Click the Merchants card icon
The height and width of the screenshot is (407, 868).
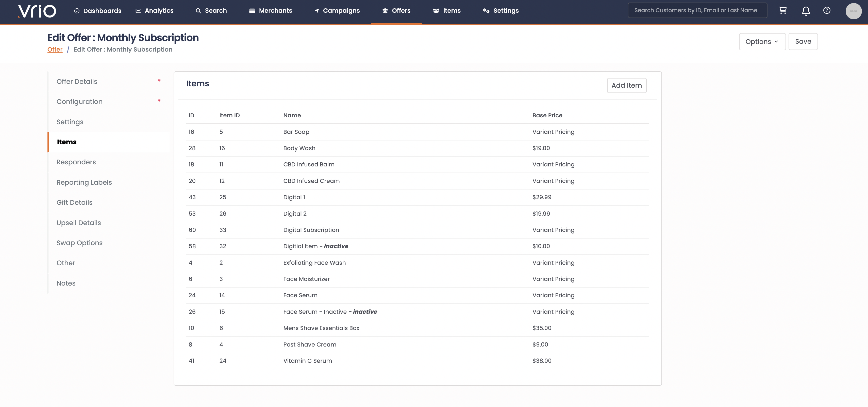point(252,11)
